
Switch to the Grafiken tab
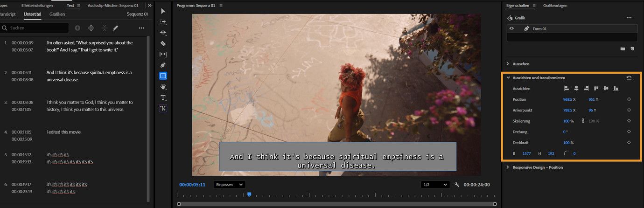[x=57, y=14]
